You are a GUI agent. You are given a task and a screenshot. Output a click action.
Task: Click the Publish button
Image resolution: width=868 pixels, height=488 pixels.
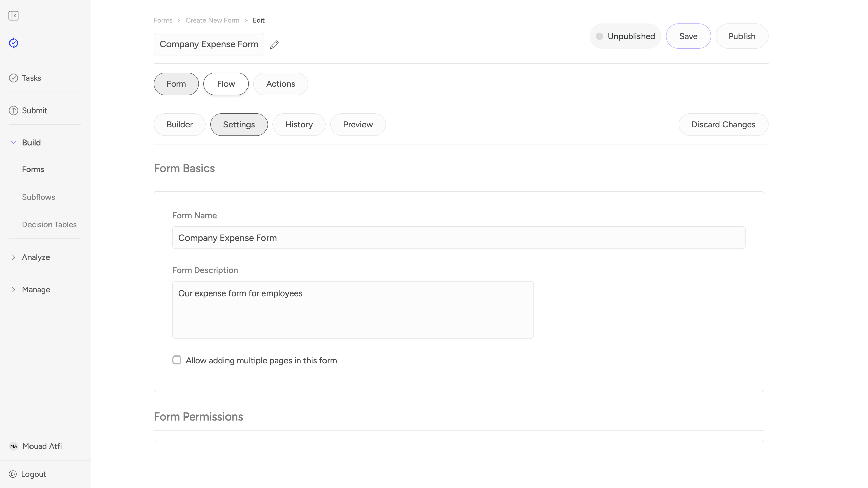pos(742,36)
